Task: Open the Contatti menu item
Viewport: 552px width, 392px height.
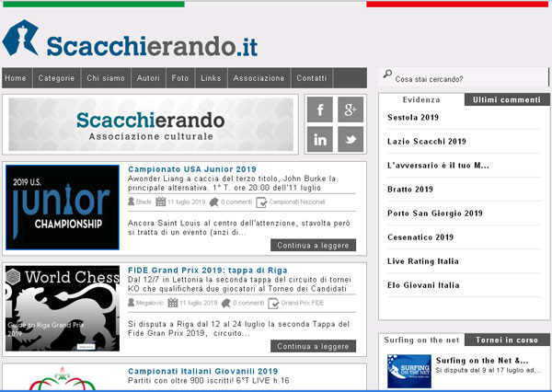Action: coord(312,78)
